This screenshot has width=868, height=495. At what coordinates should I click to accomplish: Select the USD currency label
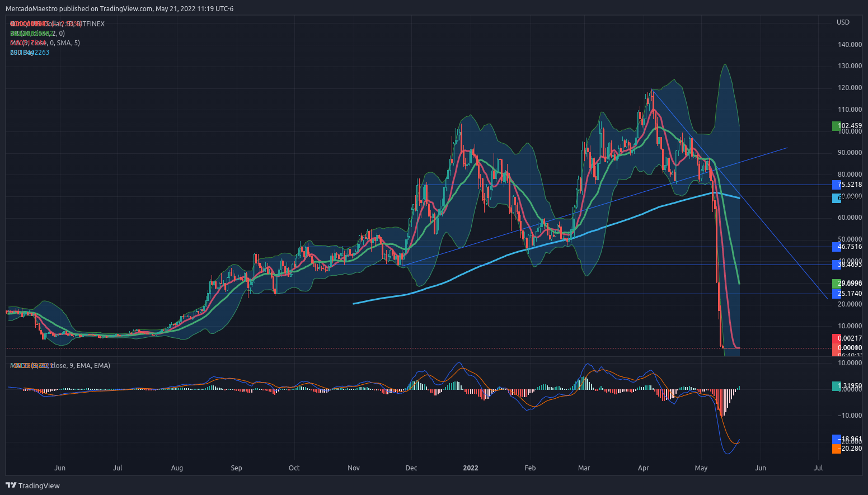843,22
